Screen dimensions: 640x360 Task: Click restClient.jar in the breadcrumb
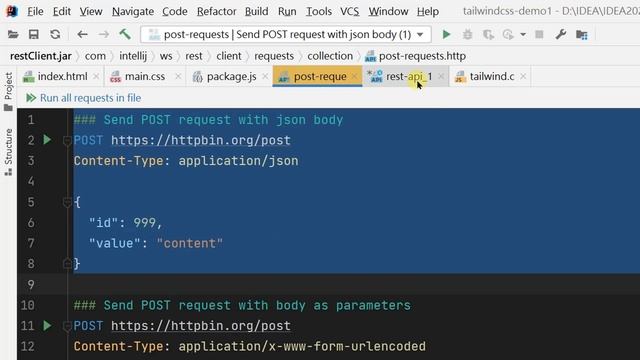pos(41,56)
